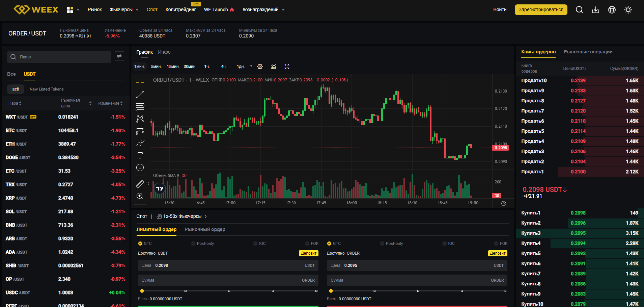Image resolution: width=644 pixels, height=307 pixels.
Task: Click the swap arrows icon beside search
Action: click(x=119, y=56)
